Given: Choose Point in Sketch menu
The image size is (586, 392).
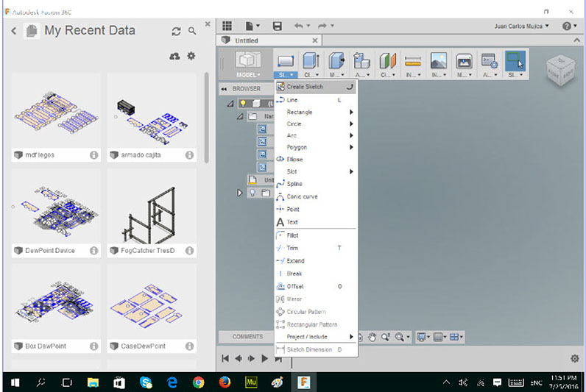Looking at the screenshot, I should click(316, 210).
